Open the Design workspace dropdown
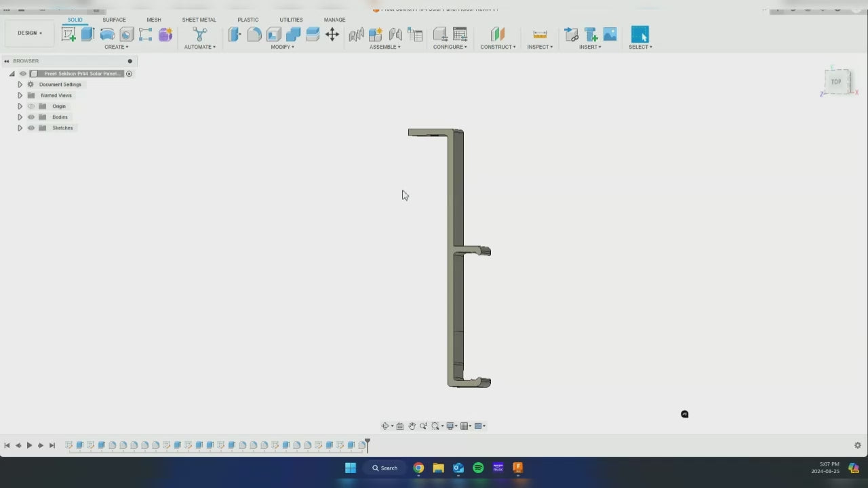This screenshot has height=488, width=868. (30, 33)
